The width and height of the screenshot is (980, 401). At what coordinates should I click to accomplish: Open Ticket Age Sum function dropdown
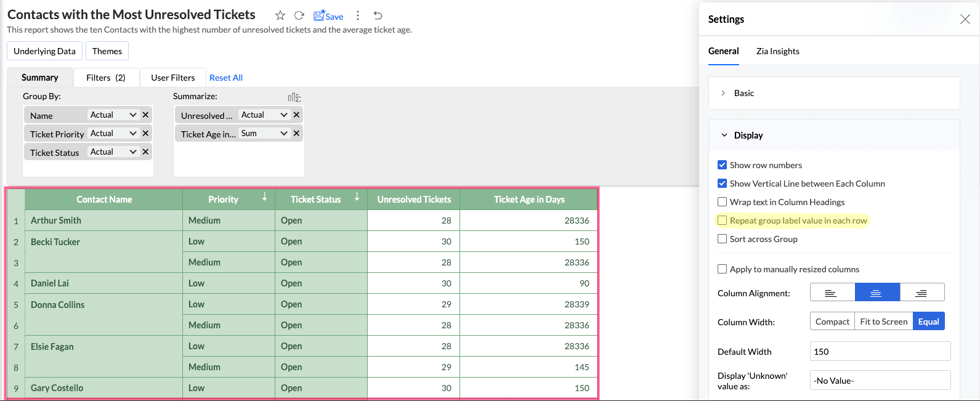264,133
